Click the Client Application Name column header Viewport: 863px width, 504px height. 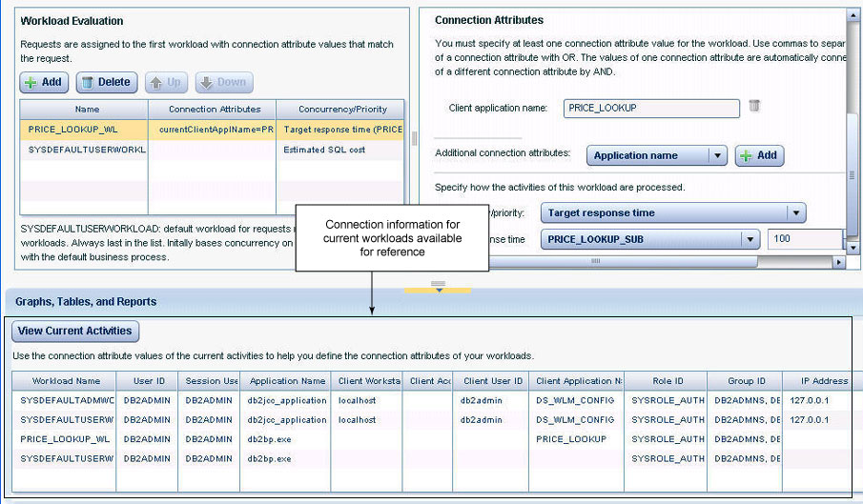(x=577, y=381)
